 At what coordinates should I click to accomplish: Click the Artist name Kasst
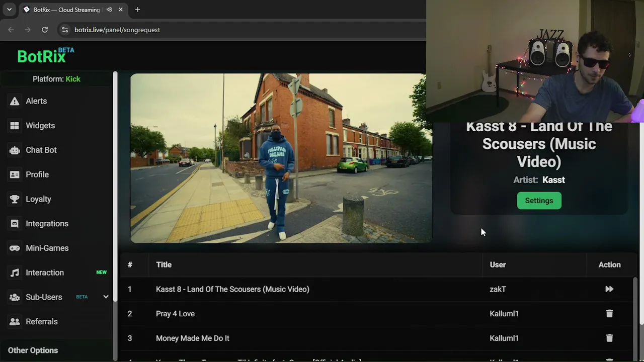tap(553, 180)
